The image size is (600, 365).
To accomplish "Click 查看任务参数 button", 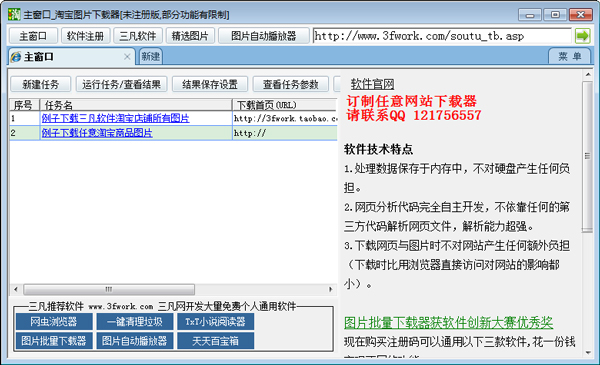I will pos(290,84).
